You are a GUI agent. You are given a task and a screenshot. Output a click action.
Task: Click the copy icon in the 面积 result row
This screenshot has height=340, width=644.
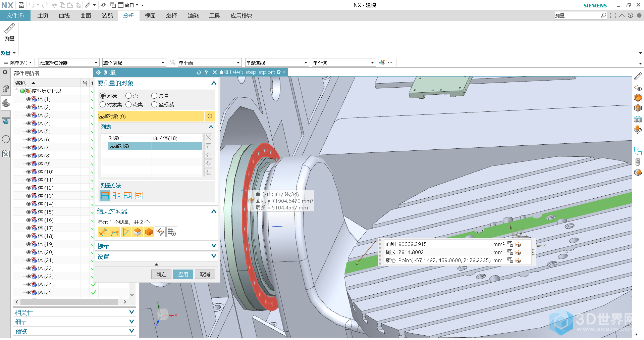[510, 244]
